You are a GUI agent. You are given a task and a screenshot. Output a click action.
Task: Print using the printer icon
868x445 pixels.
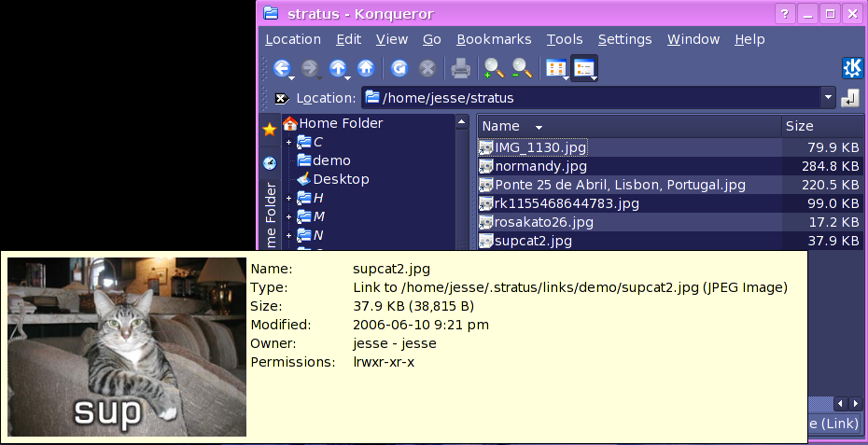tap(460, 68)
